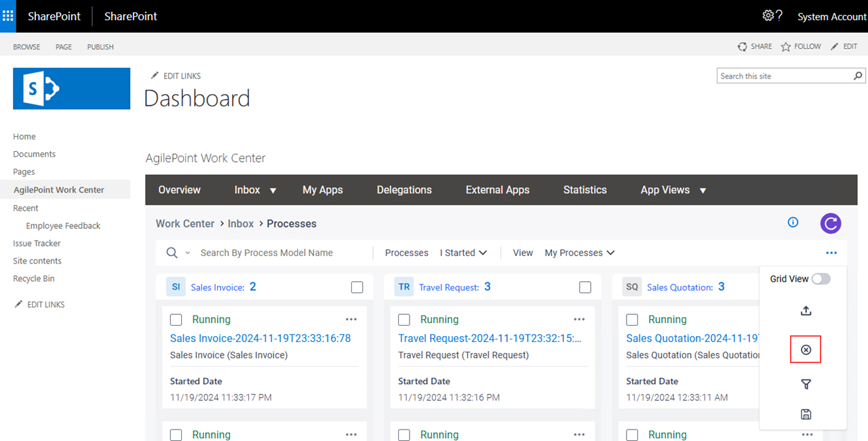The image size is (868, 441).
Task: Click Inbox in the breadcrumb
Action: pyautogui.click(x=241, y=224)
